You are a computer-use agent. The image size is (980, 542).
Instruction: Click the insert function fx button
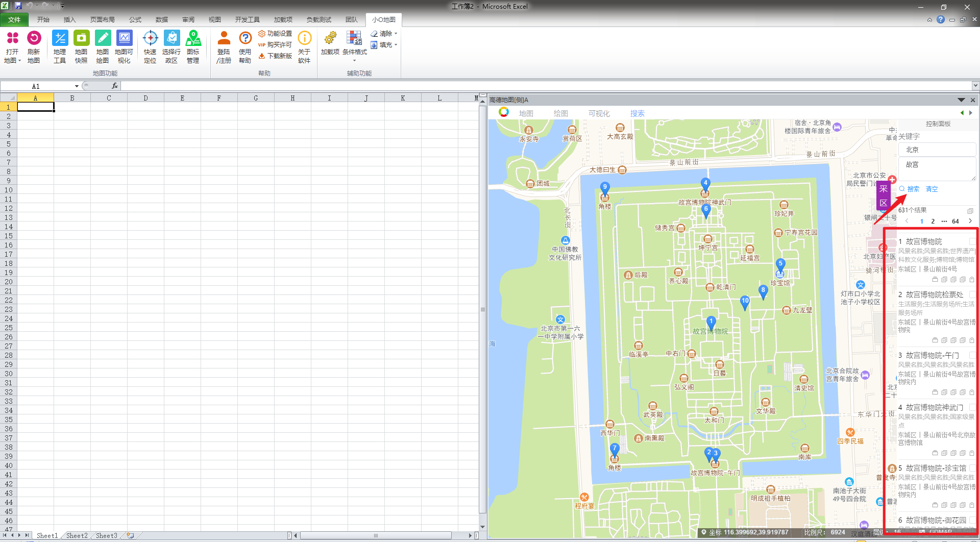pyautogui.click(x=115, y=86)
